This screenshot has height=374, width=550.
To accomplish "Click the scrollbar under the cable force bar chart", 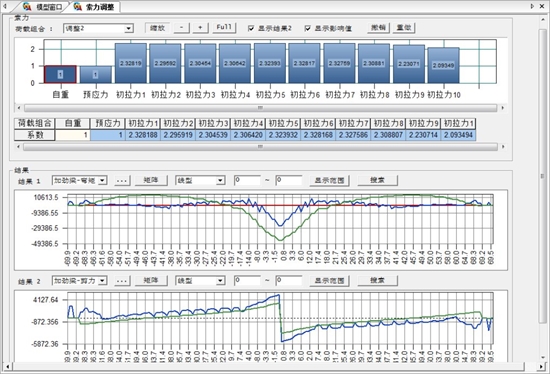I will (260, 108).
